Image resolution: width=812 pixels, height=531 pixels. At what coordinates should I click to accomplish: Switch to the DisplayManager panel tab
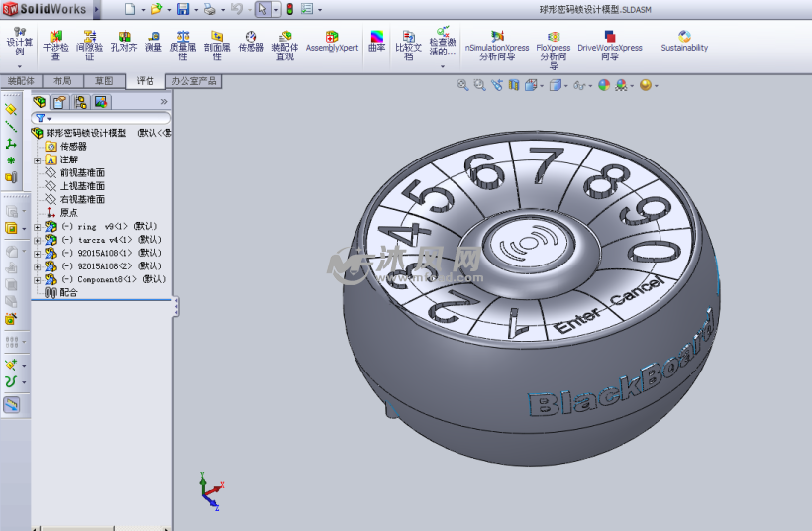(101, 102)
